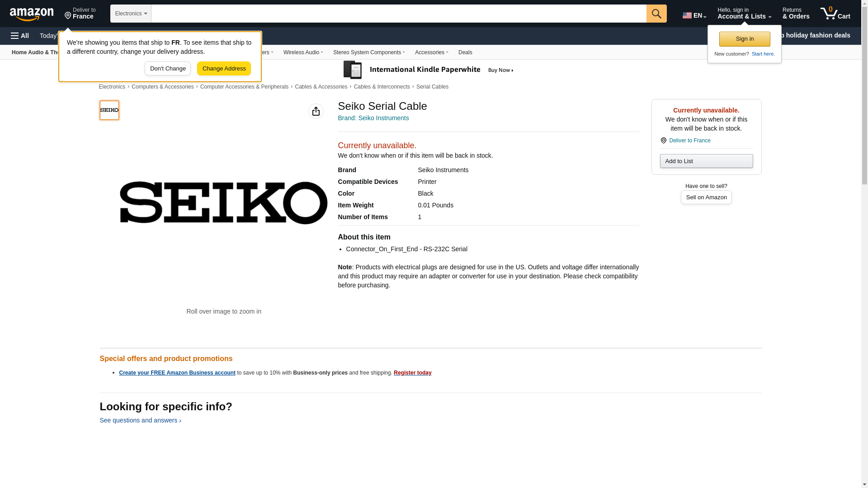Image resolution: width=868 pixels, height=488 pixels.
Task: Click the Amazon logo
Action: 32,14
